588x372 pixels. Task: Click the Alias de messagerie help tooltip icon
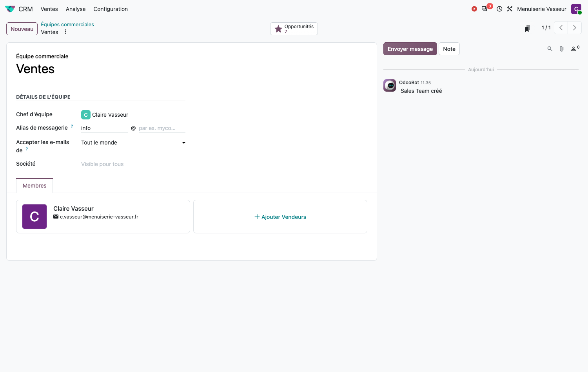pos(72,126)
